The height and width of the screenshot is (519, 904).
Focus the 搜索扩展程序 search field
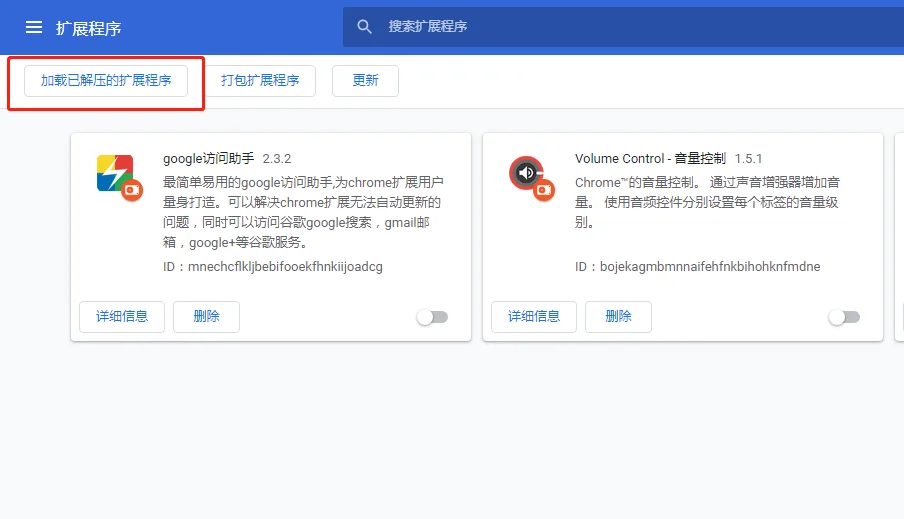623,27
